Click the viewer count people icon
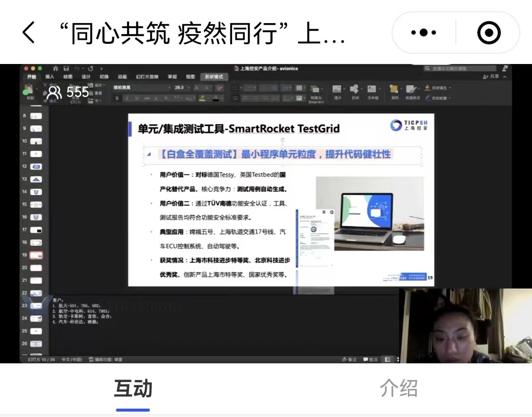 pos(54,92)
